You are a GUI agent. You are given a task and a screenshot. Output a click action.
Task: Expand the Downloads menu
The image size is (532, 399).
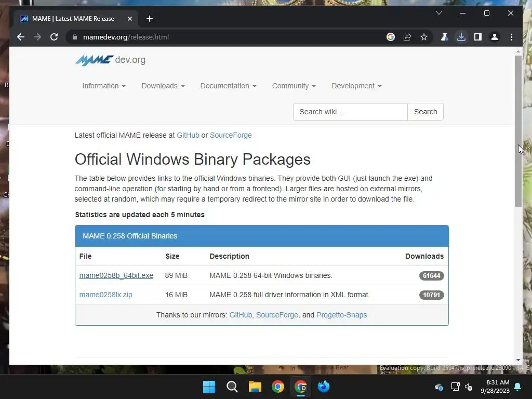163,86
